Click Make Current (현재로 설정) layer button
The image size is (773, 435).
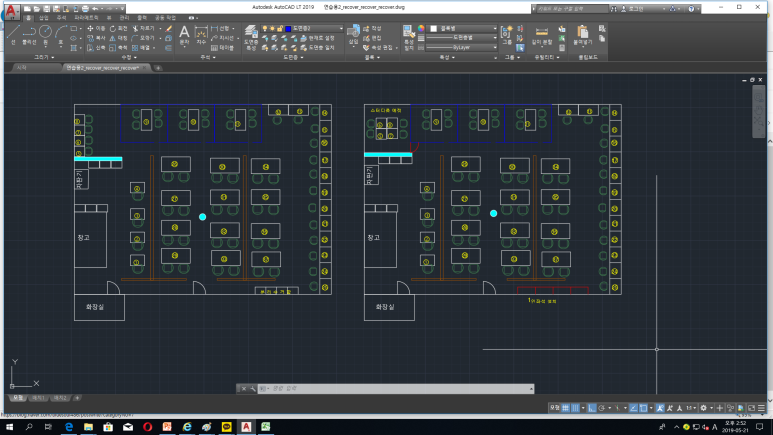tap(317, 38)
